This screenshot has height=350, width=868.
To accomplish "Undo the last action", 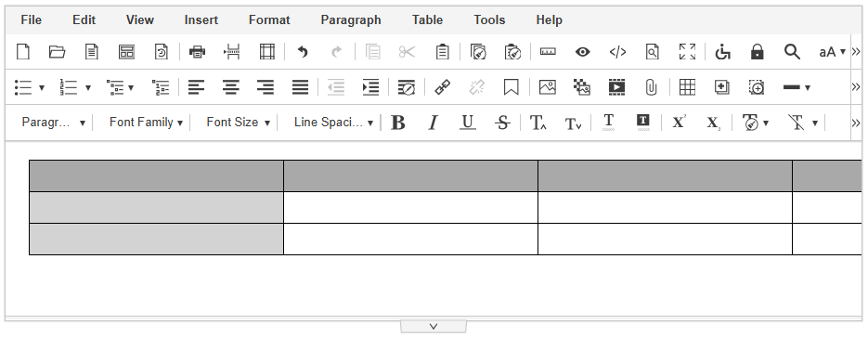I will point(303,52).
